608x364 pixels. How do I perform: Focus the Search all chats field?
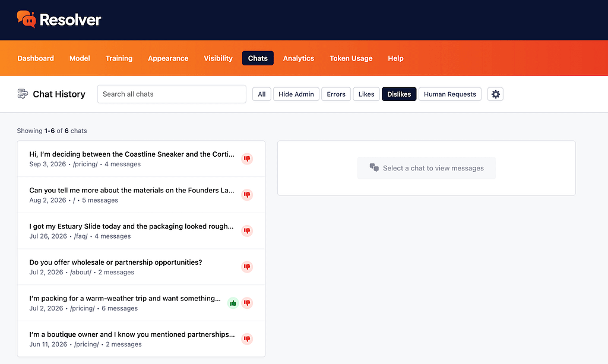[x=172, y=94]
